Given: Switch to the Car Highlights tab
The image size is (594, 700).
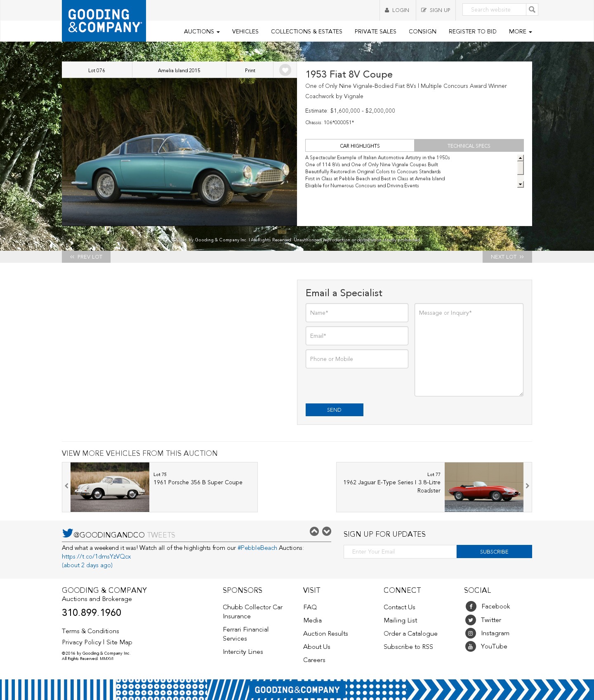Looking at the screenshot, I should [x=360, y=146].
